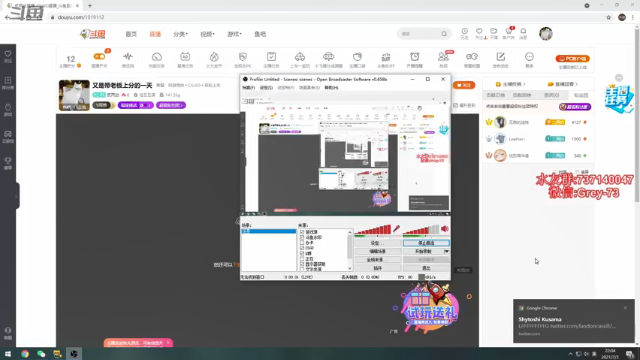
Task: Open the two-people icon with NEW badge
Action: point(443,57)
